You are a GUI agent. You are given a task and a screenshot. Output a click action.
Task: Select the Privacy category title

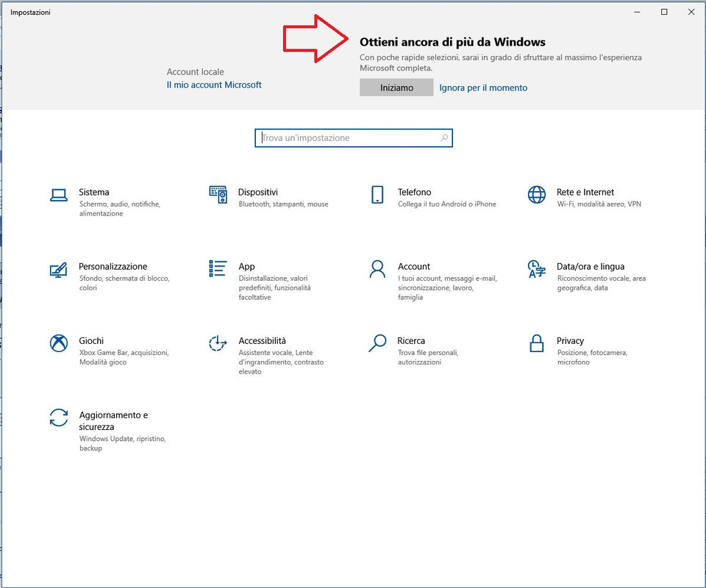[570, 340]
